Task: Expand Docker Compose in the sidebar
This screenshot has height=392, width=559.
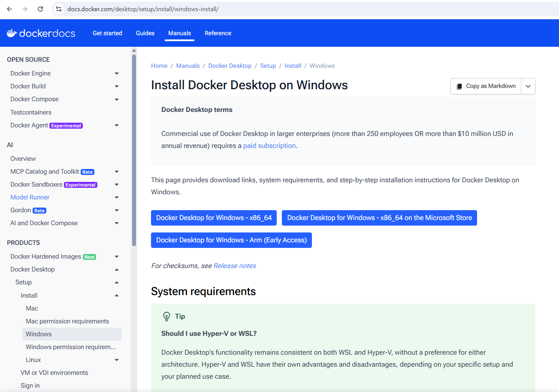Action: point(117,99)
